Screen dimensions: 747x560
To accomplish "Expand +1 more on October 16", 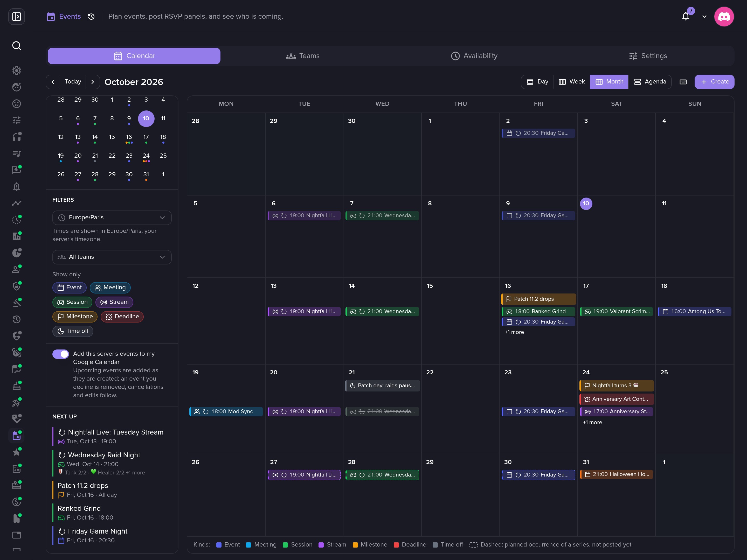I will (x=514, y=332).
